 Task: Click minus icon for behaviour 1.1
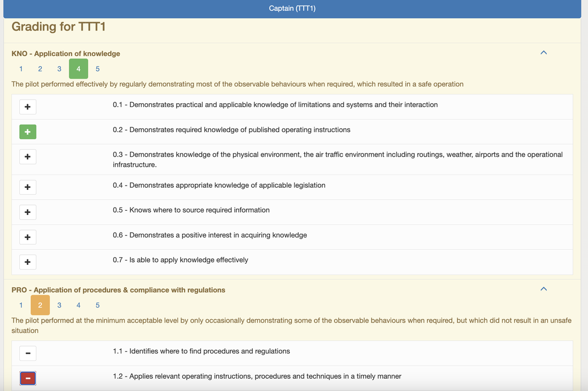28,354
